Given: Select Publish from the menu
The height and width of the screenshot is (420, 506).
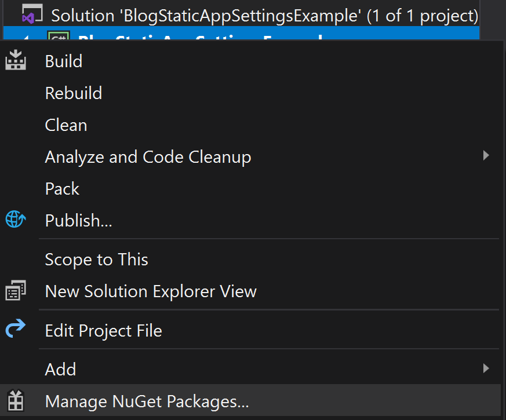Looking at the screenshot, I should pyautogui.click(x=78, y=219).
